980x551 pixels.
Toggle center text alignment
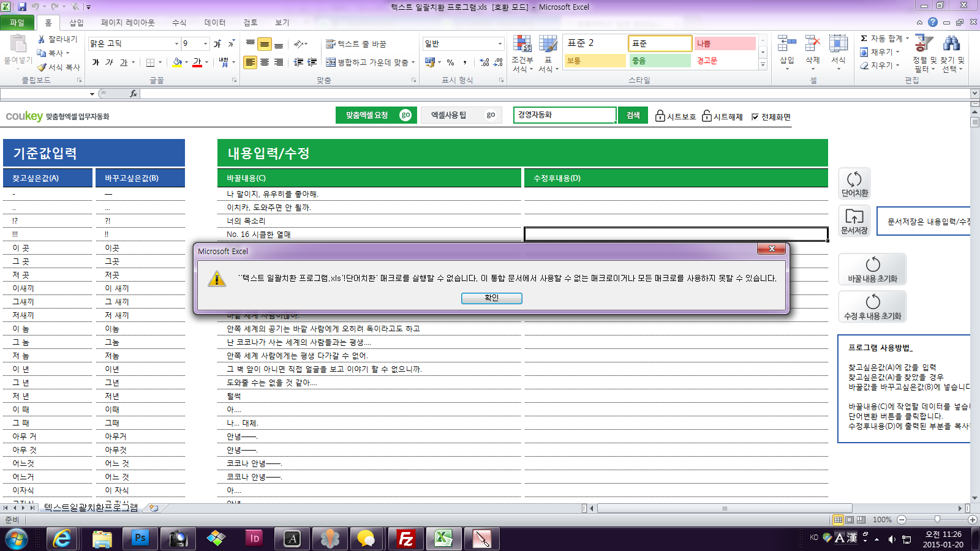coord(265,62)
